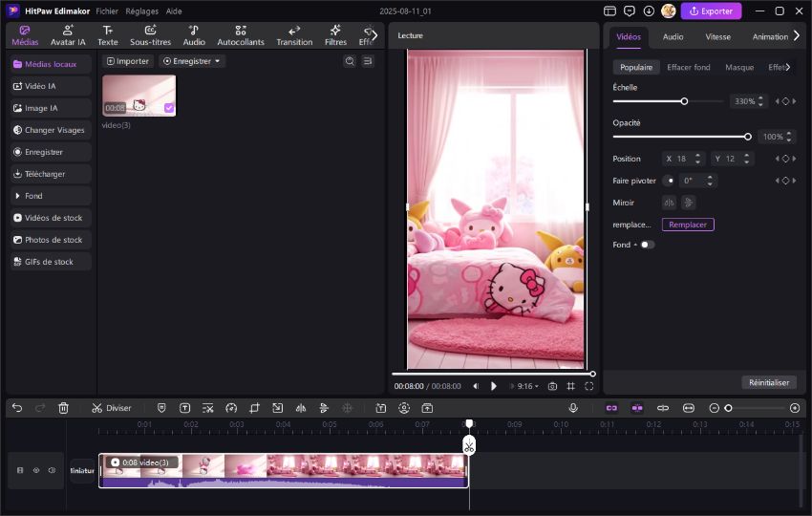This screenshot has width=812, height=516.
Task: Expand more property tabs after Animation
Action: [x=797, y=36]
